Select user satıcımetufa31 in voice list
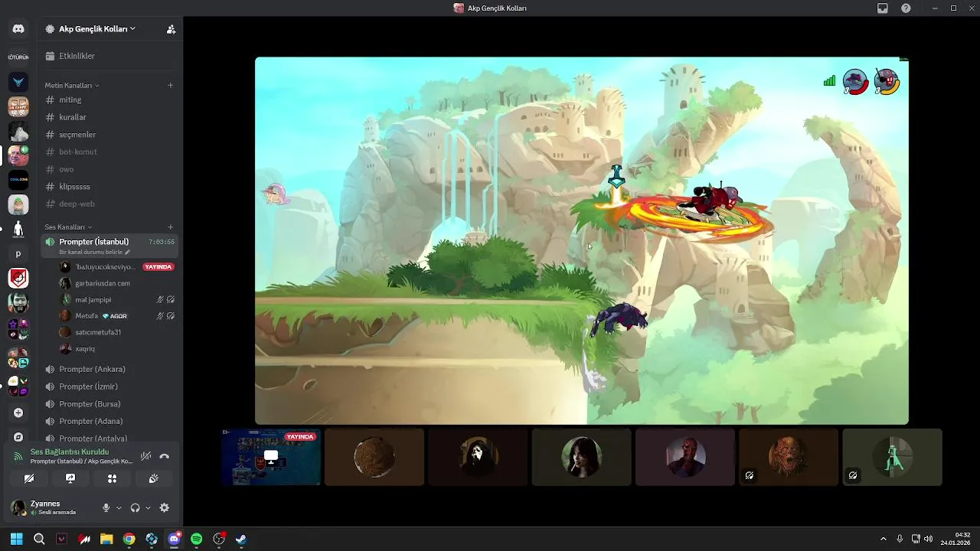Viewport: 980px width, 551px height. point(117,332)
